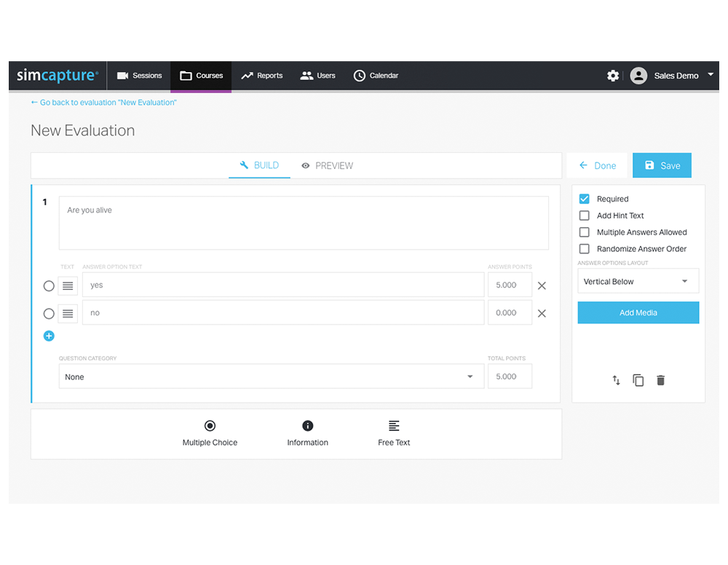Save the evaluation
Viewport: 728px width, 565px height.
(x=662, y=165)
